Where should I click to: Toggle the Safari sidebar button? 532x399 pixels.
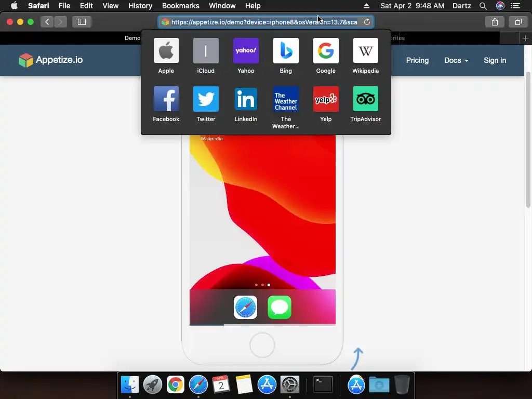click(82, 22)
